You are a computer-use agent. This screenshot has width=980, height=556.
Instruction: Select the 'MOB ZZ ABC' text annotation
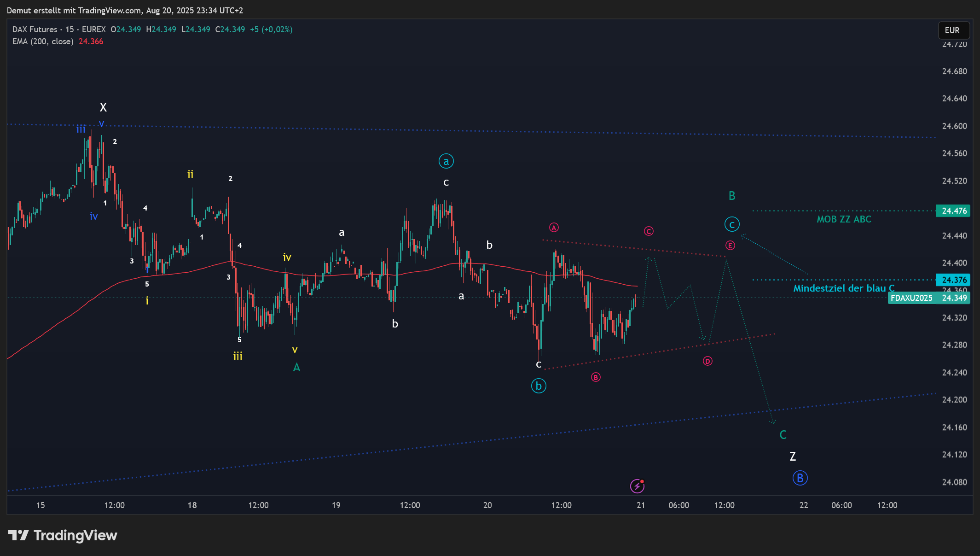pyautogui.click(x=844, y=219)
